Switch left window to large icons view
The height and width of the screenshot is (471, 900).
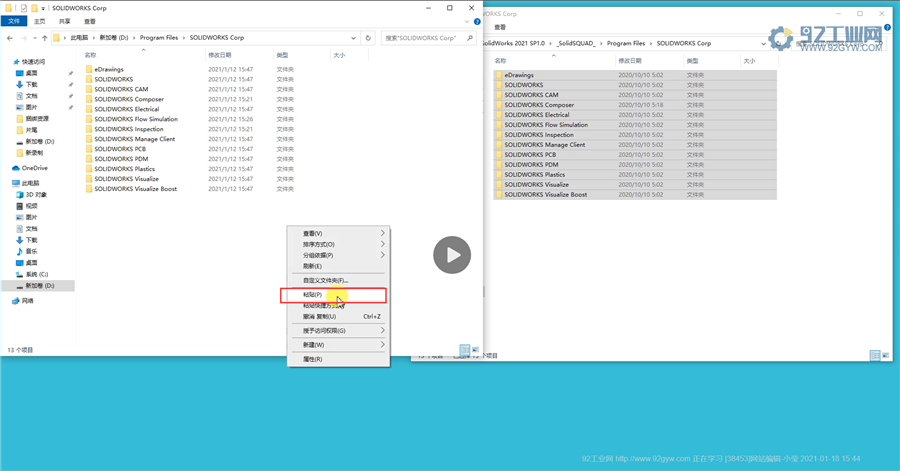click(x=475, y=349)
